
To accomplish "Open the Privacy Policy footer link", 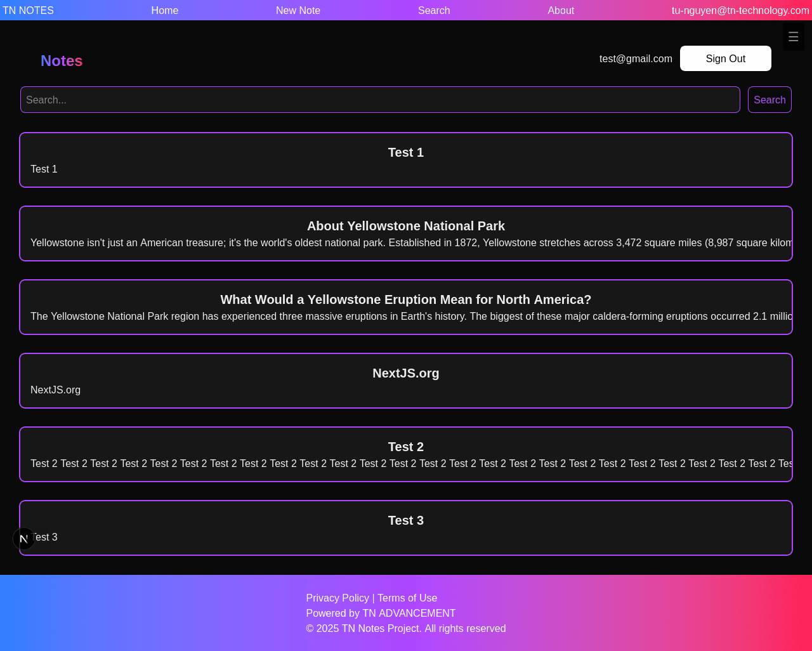I will click(337, 598).
